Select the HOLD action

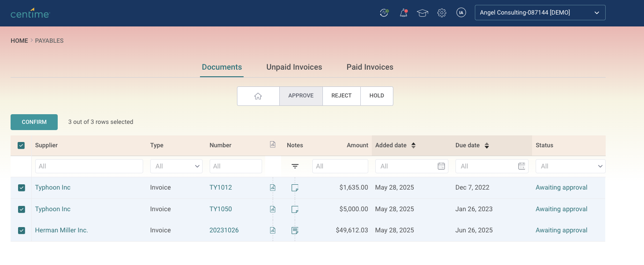(x=377, y=96)
